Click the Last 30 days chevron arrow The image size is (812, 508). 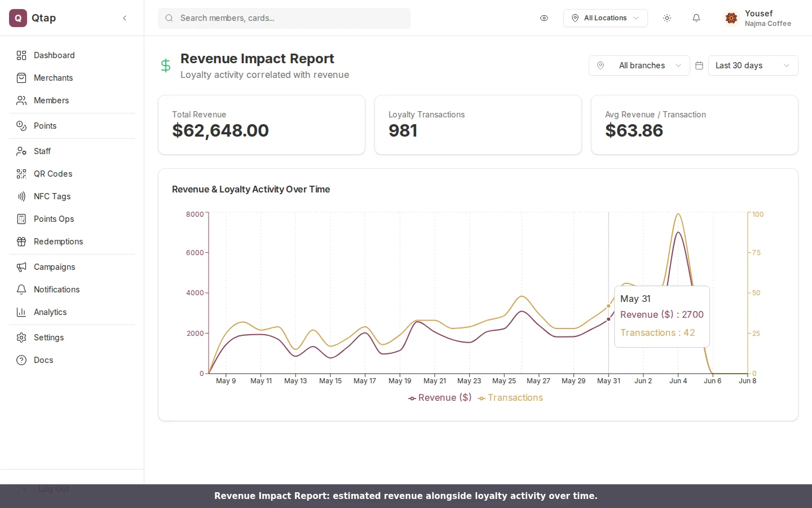coord(787,65)
